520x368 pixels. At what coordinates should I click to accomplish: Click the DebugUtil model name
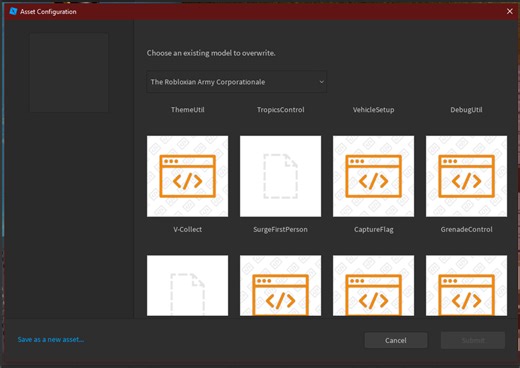466,110
